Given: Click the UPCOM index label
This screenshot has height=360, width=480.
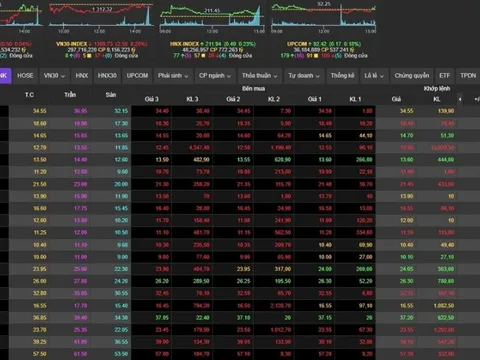Looking at the screenshot, I should pyautogui.click(x=297, y=44).
